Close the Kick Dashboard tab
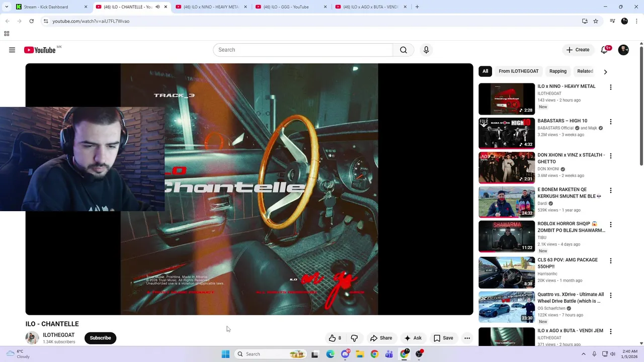Viewport: 644px width, 362px height. tap(86, 7)
